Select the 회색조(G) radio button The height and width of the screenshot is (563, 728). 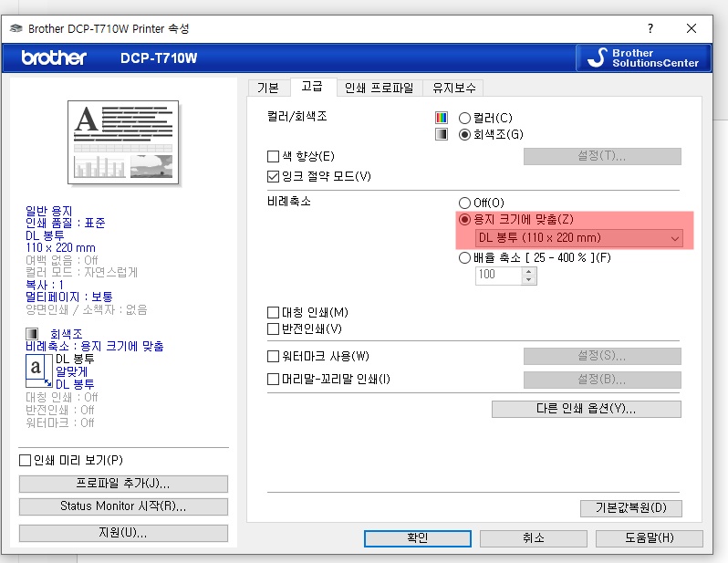(464, 135)
